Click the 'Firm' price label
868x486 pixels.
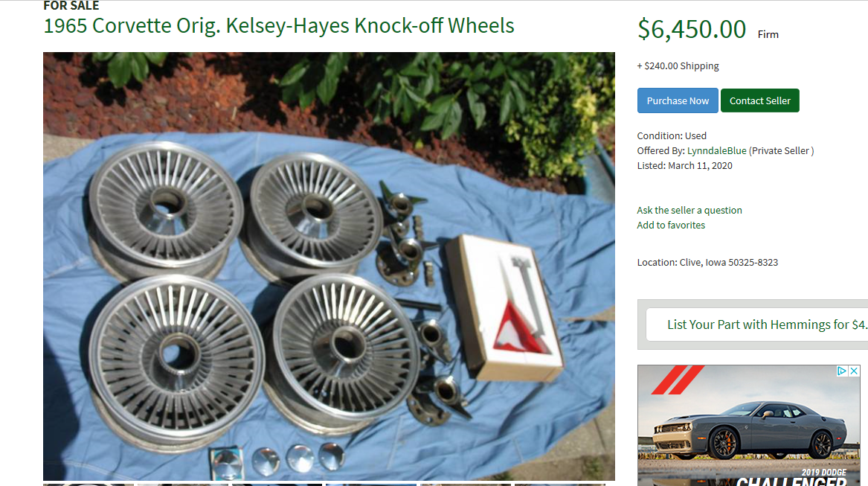768,34
